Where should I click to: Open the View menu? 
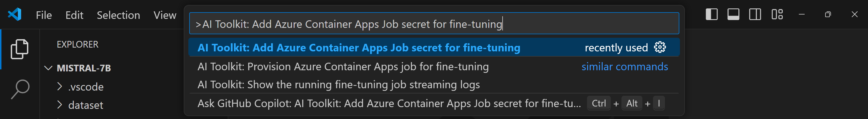point(165,15)
